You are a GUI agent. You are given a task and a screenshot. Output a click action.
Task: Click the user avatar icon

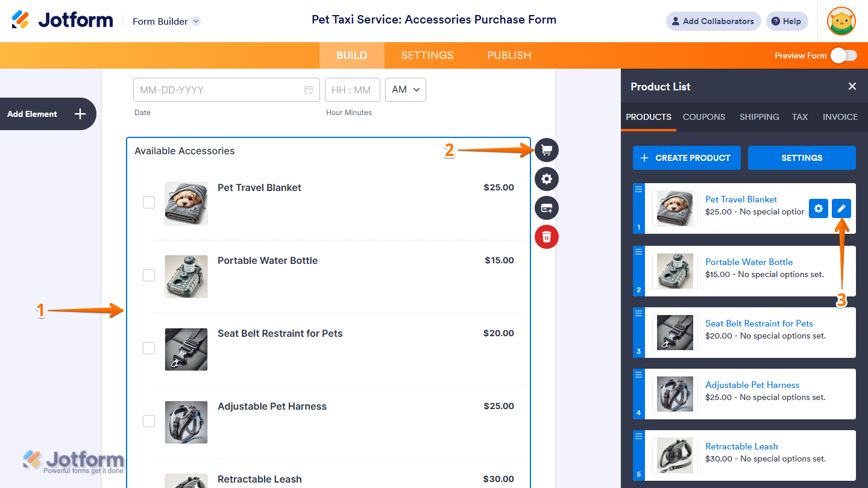click(841, 21)
